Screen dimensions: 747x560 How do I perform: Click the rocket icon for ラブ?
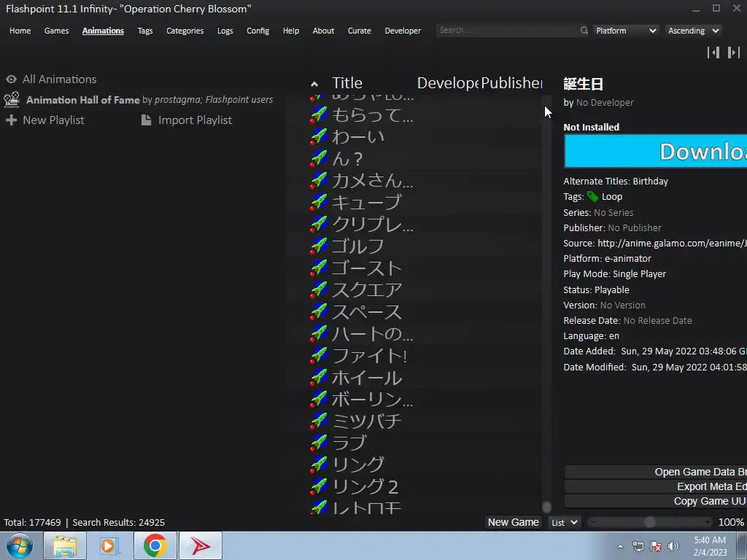[319, 443]
